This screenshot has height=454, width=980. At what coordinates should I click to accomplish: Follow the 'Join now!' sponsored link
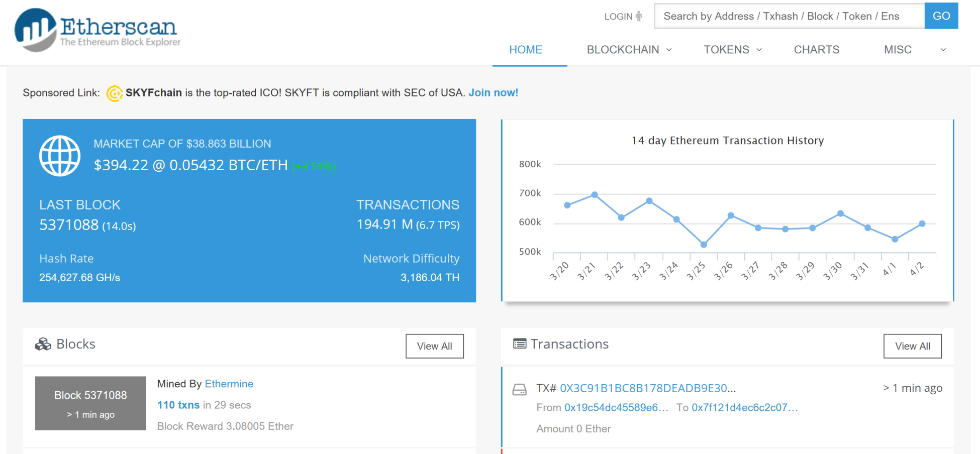(x=493, y=93)
